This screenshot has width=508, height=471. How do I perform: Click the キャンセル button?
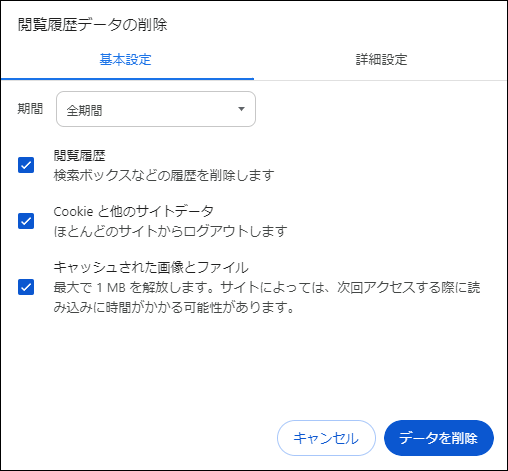(326, 438)
